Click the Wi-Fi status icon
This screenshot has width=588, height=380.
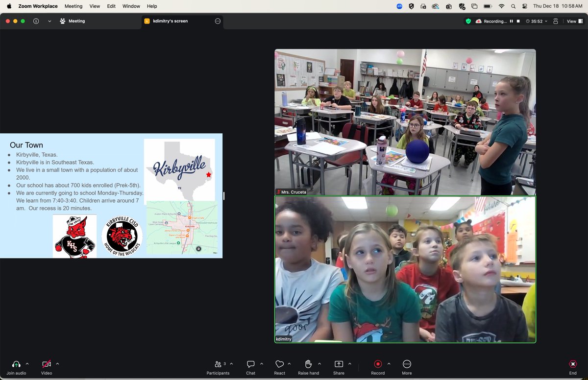pos(501,6)
